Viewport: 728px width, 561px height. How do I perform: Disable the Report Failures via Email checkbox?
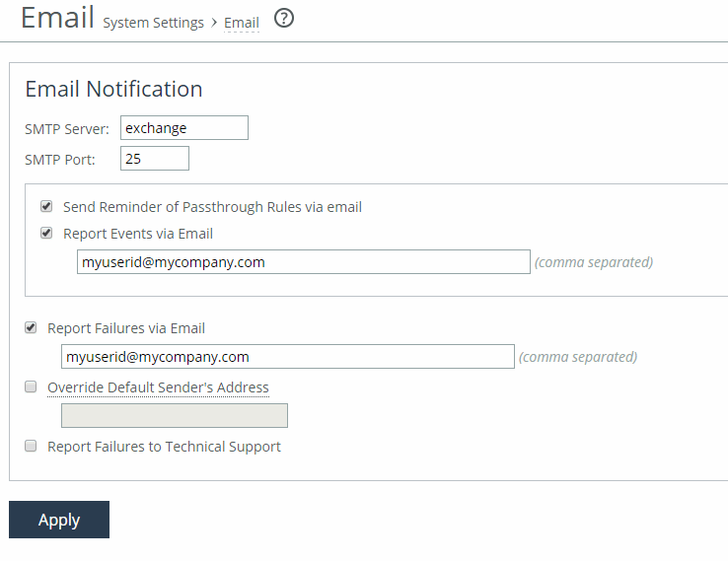(31, 327)
